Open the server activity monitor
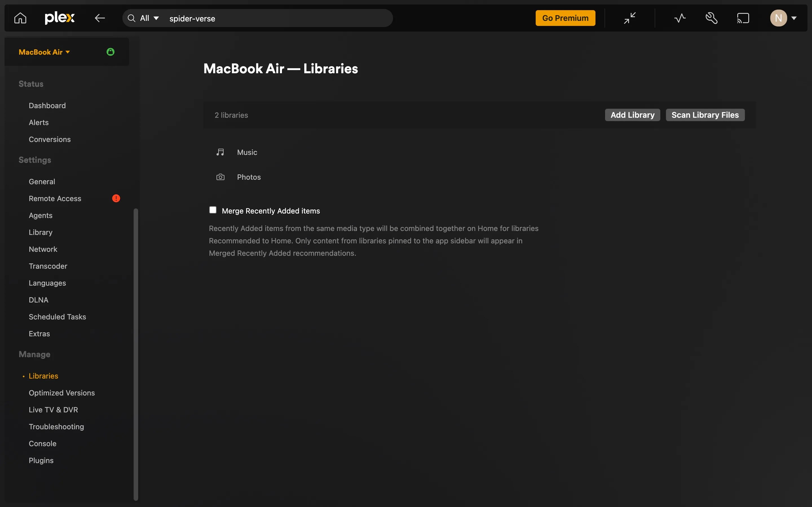Viewport: 812px width, 507px height. click(x=679, y=18)
